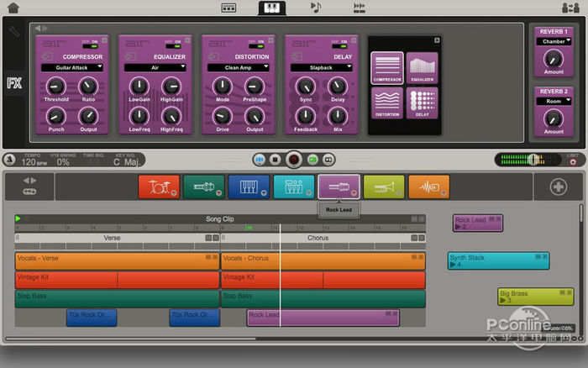Image resolution: width=588 pixels, height=368 pixels.
Task: Select the cyan synthesizer instrument
Action: [x=294, y=187]
